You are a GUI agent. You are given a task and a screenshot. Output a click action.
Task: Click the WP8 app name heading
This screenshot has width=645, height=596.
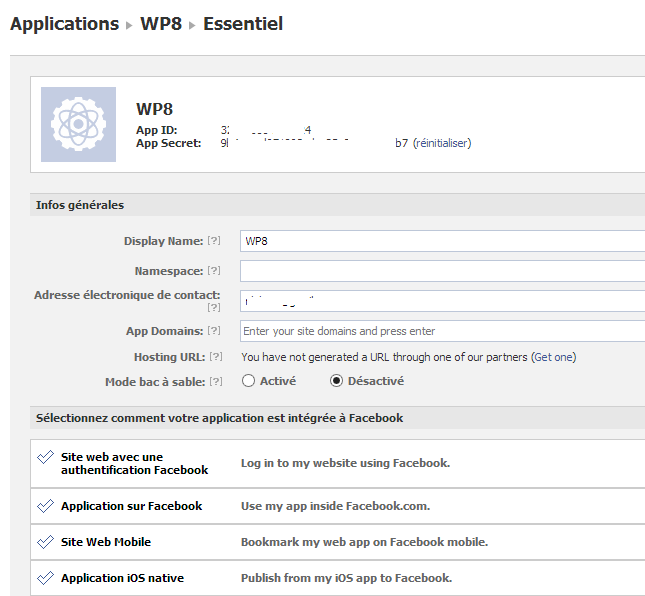coord(155,109)
